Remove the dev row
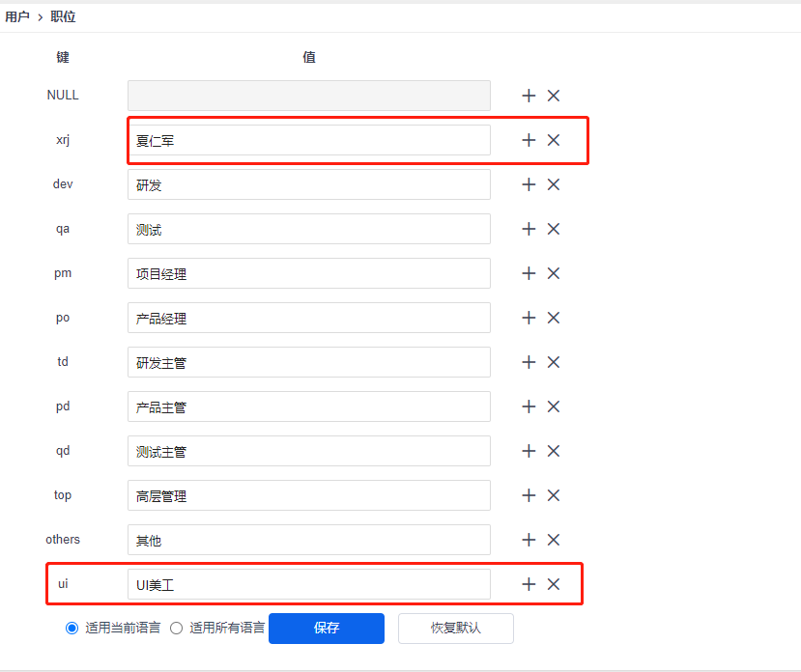 tap(554, 184)
